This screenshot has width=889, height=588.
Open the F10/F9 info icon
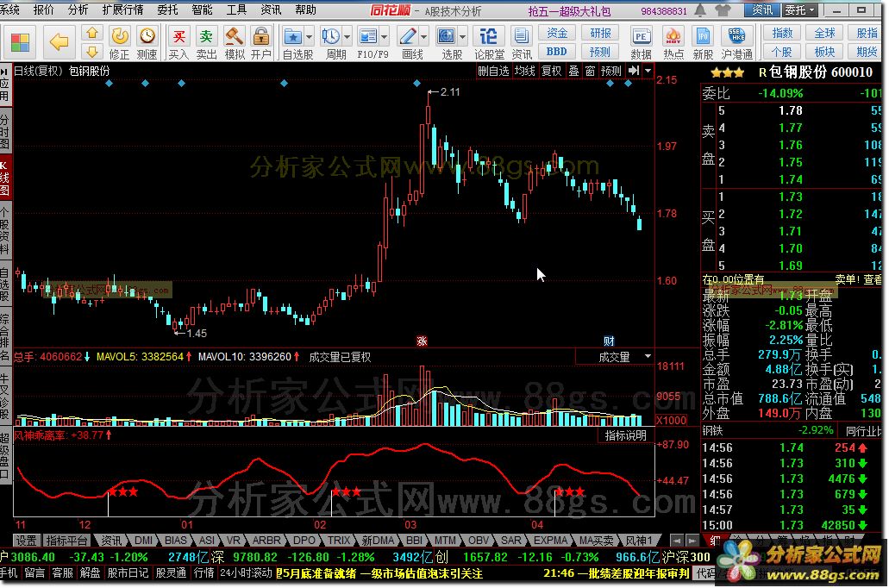(x=368, y=37)
